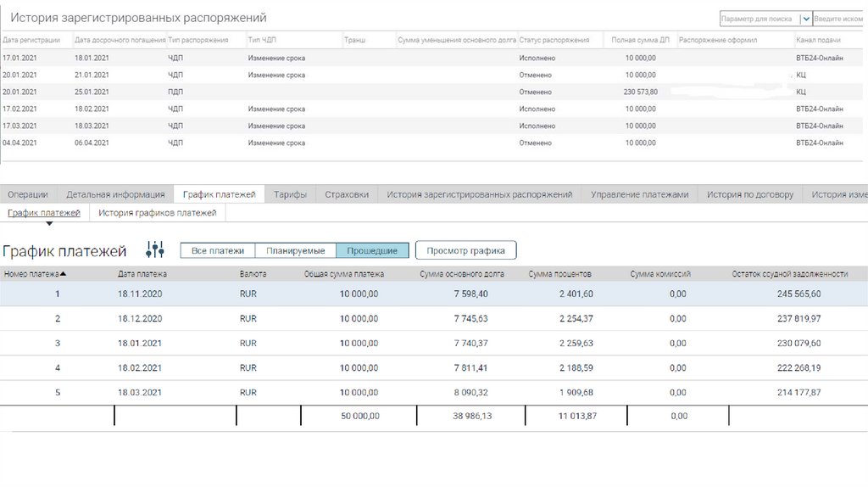The height and width of the screenshot is (487, 868).
Task: Open История по договору tab
Action: point(749,194)
